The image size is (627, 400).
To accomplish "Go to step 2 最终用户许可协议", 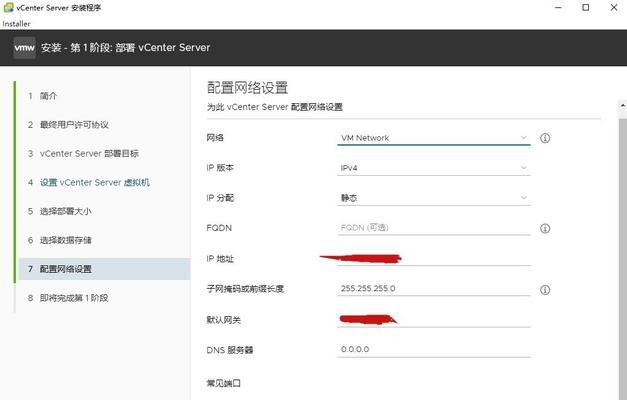I will pyautogui.click(x=68, y=125).
